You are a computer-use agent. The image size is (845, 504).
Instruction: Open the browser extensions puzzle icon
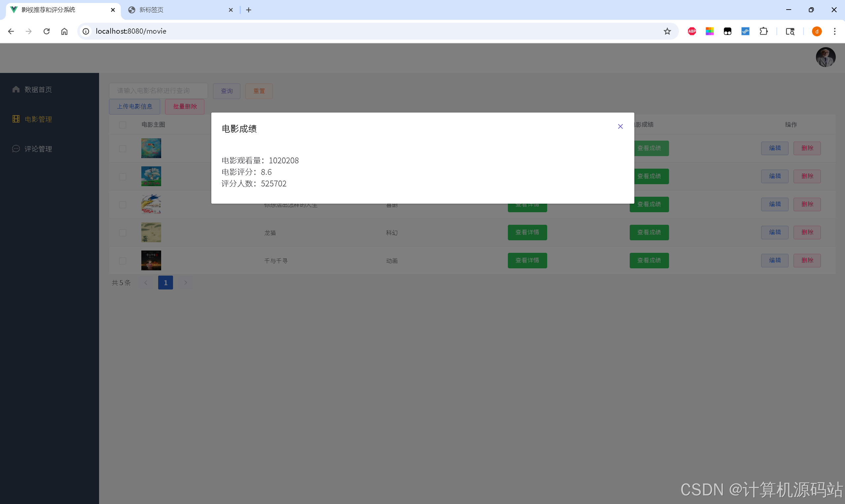(763, 31)
